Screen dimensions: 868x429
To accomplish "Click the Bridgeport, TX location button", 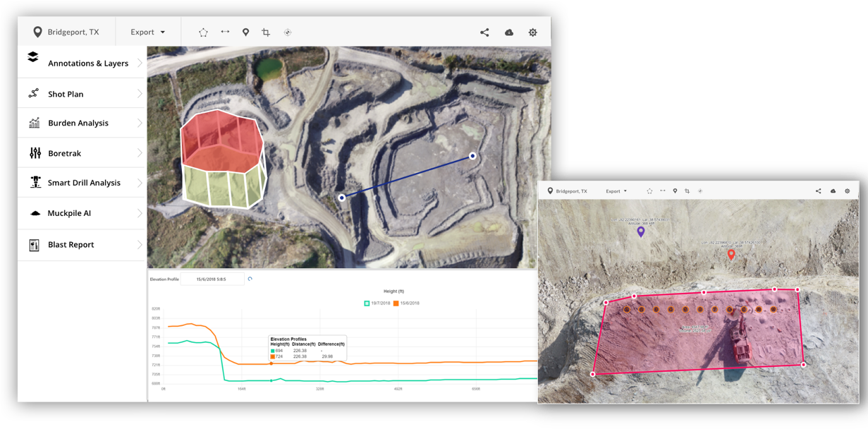I will (66, 32).
